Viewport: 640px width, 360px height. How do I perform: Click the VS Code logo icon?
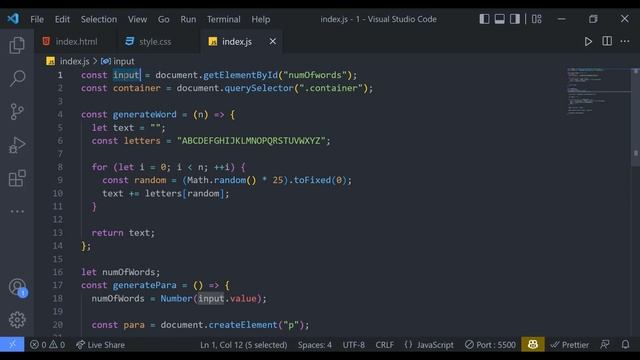tap(13, 19)
